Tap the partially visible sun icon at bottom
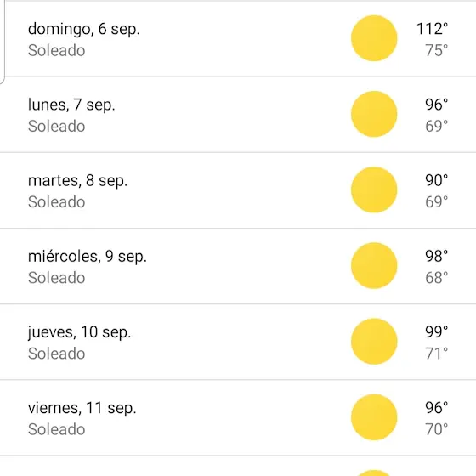This screenshot has width=476, height=476. point(374,473)
